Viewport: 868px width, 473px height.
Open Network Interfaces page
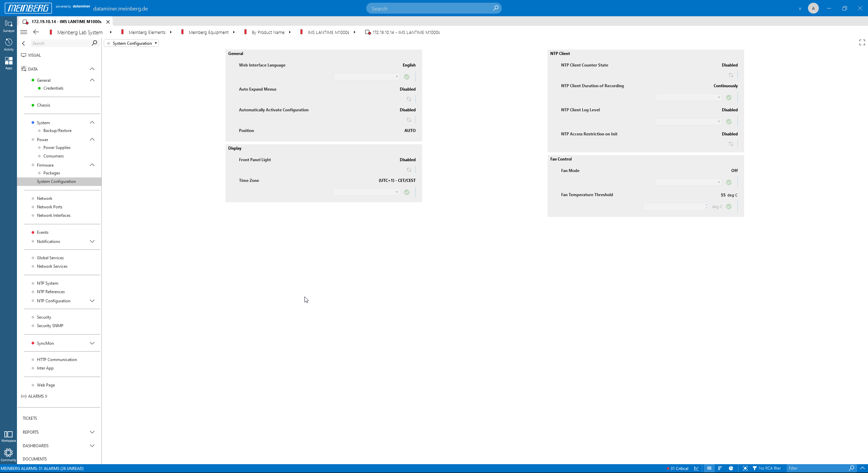point(54,215)
